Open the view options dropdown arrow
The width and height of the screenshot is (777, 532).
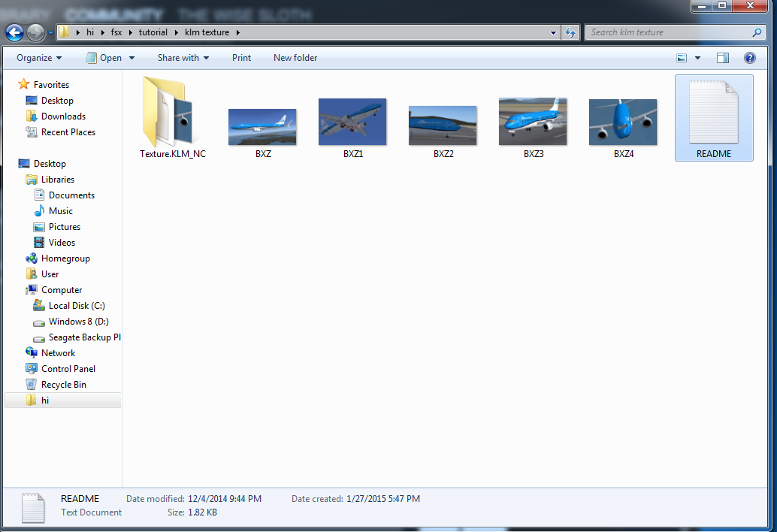[x=697, y=58]
